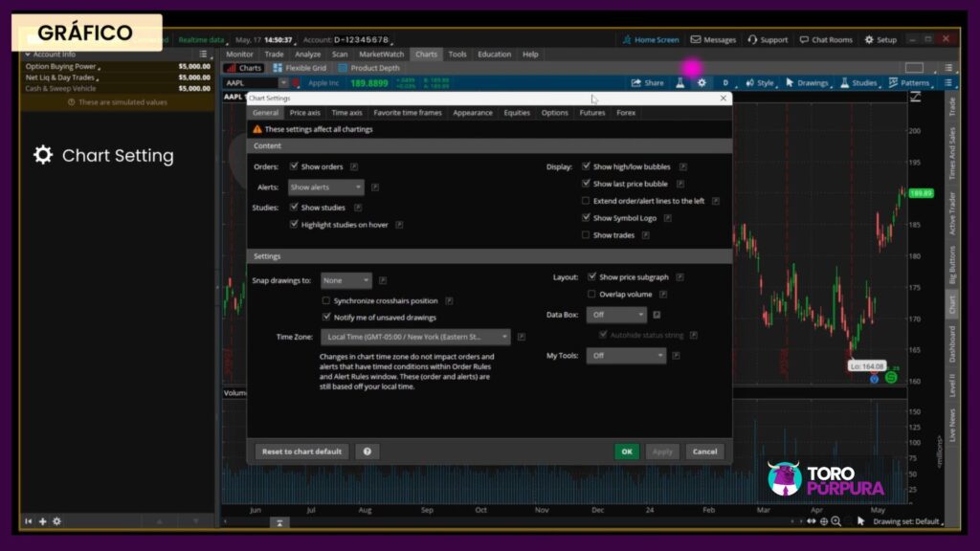Open the Studies flask menu
The height and width of the screenshot is (551, 980).
click(x=858, y=82)
